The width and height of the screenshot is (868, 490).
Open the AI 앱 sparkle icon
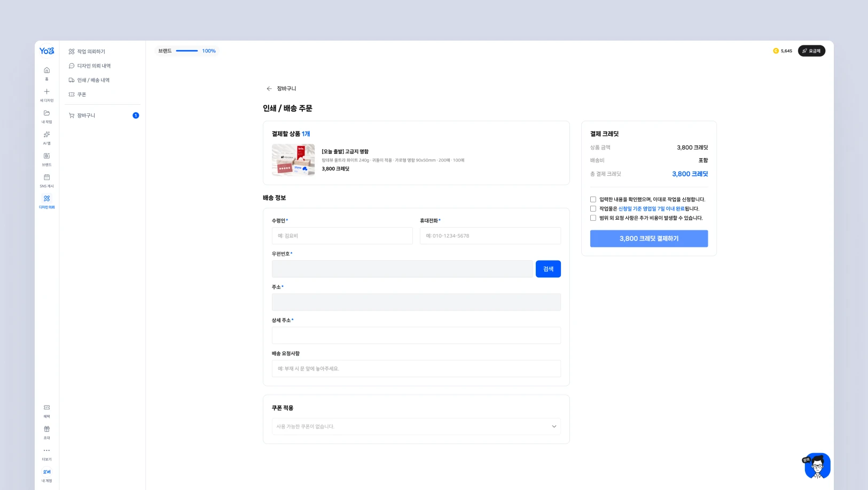coord(46,134)
